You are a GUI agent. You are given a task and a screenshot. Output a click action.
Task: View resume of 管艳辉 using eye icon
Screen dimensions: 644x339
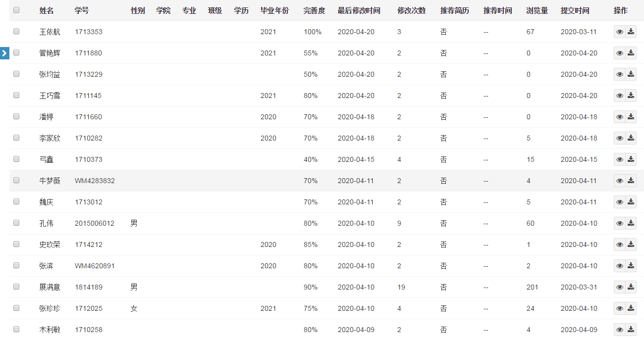pyautogui.click(x=619, y=53)
